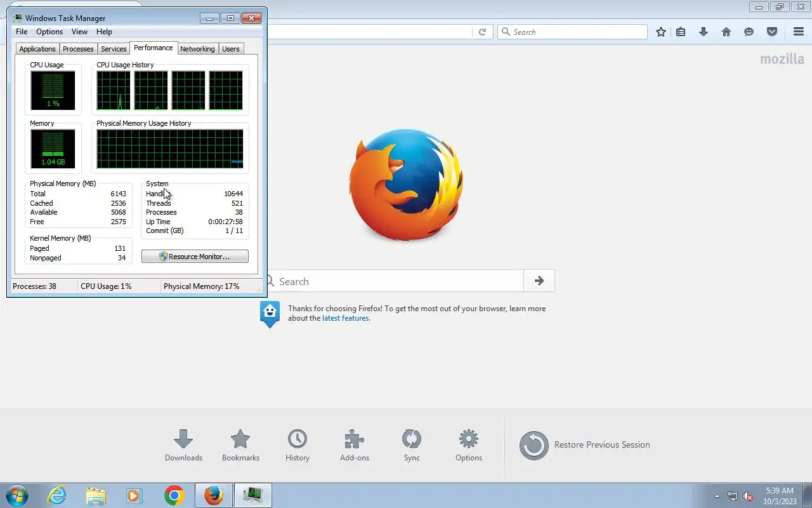The image size is (812, 508).
Task: Open the Options menu in Task Manager
Action: click(x=49, y=32)
